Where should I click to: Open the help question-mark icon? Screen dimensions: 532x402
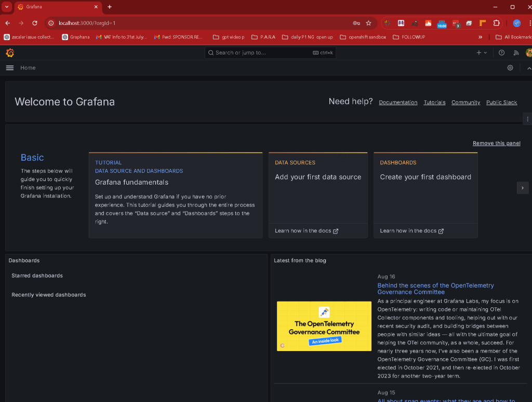501,53
